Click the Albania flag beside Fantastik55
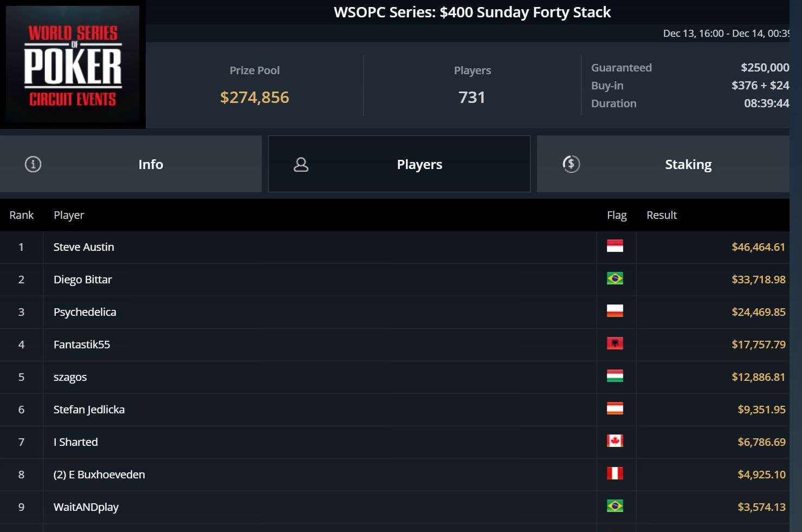 point(615,344)
